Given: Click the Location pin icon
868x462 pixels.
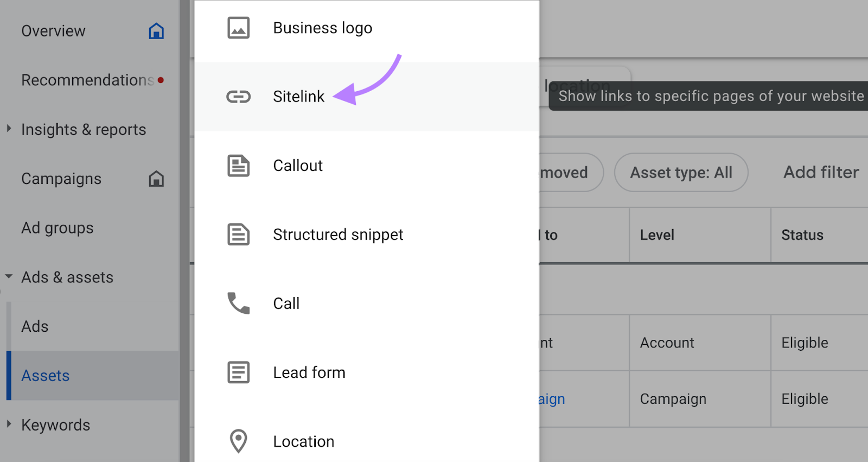Looking at the screenshot, I should (238, 441).
